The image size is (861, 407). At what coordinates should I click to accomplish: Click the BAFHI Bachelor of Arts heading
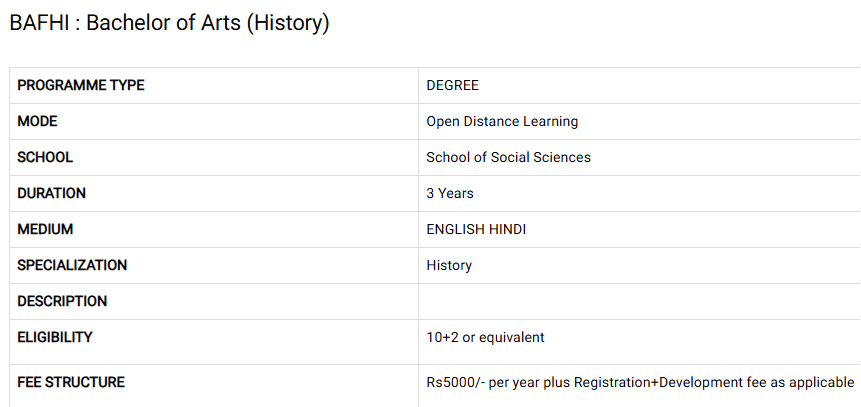(169, 23)
